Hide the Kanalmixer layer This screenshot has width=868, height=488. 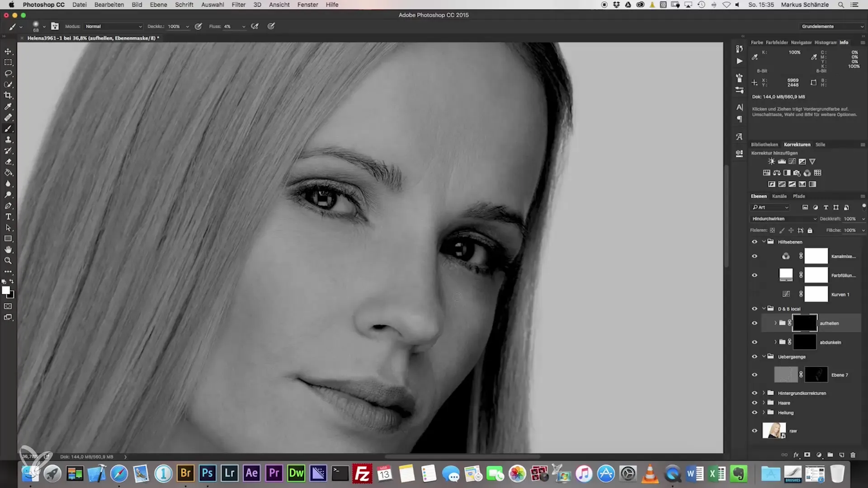(x=755, y=256)
